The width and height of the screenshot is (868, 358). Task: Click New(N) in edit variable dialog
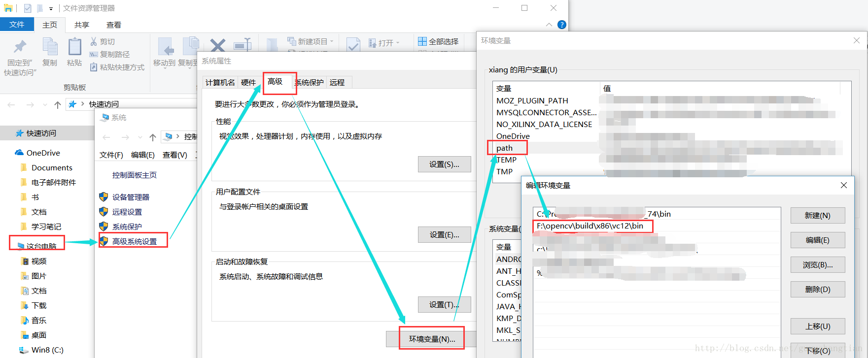click(818, 216)
